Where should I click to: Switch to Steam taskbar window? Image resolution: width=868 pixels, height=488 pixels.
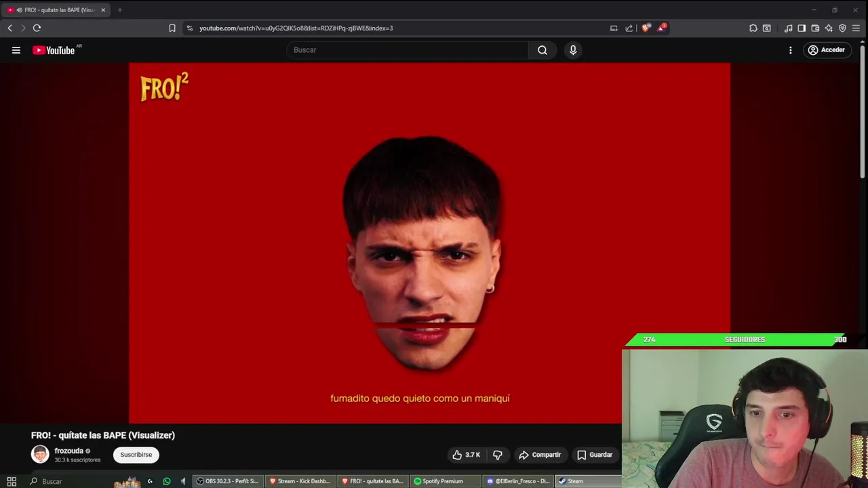[x=589, y=481]
